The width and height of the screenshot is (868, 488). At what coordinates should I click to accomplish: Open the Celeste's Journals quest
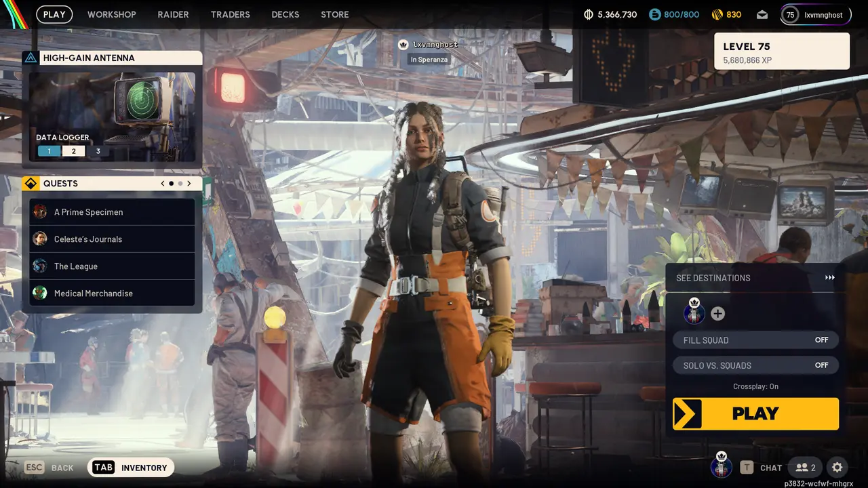112,239
